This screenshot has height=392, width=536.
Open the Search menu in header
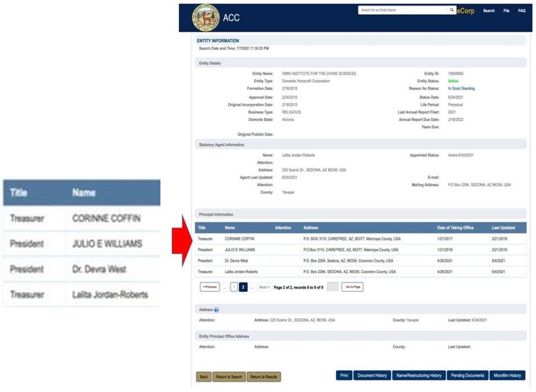pyautogui.click(x=488, y=11)
